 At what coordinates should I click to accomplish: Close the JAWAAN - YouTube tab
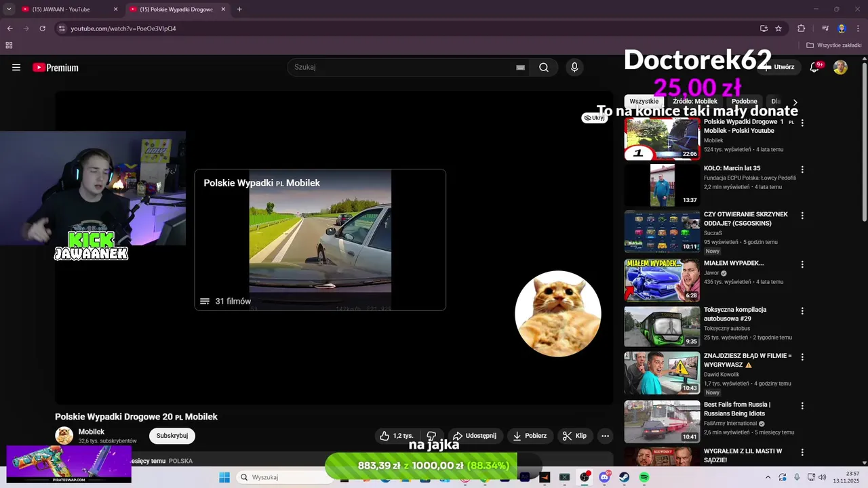pos(115,9)
